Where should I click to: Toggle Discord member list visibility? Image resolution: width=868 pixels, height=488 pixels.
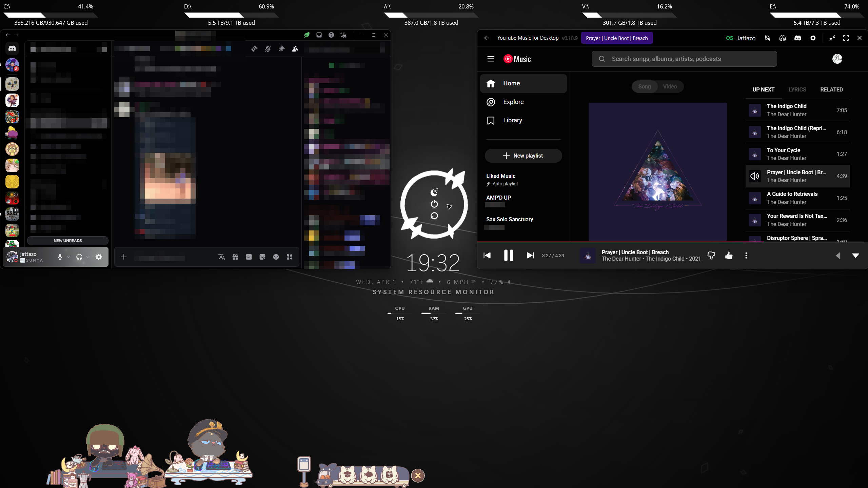295,49
